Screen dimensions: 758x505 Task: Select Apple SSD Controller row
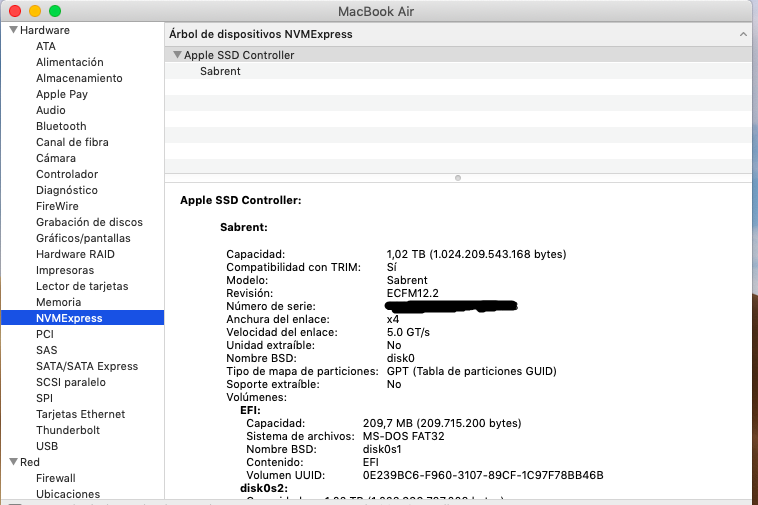point(458,55)
